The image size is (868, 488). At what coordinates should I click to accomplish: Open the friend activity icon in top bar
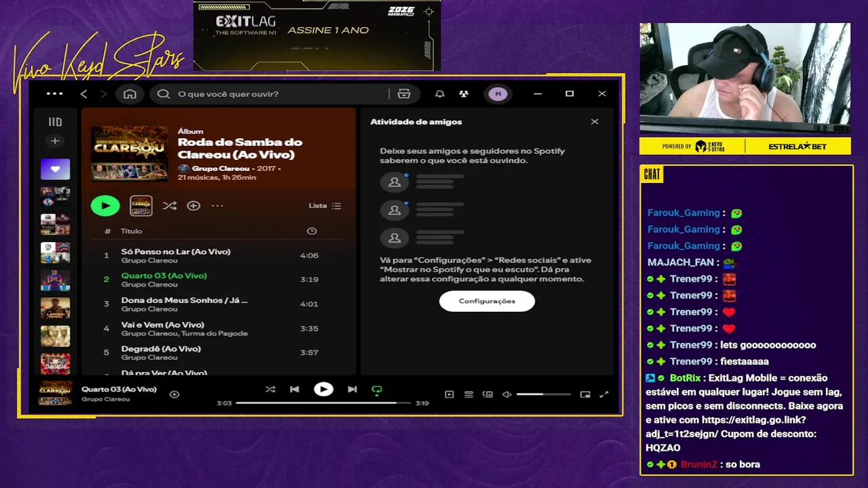464,94
